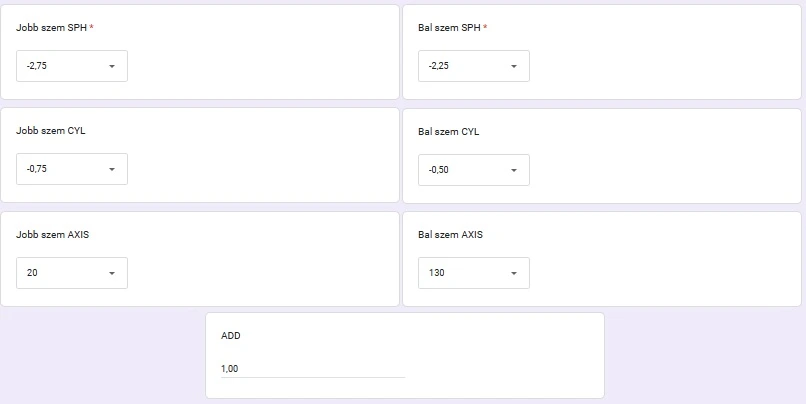Image resolution: width=806 pixels, height=404 pixels.
Task: Click the Bal szem SPH dropdown arrow
Action: pyautogui.click(x=513, y=66)
